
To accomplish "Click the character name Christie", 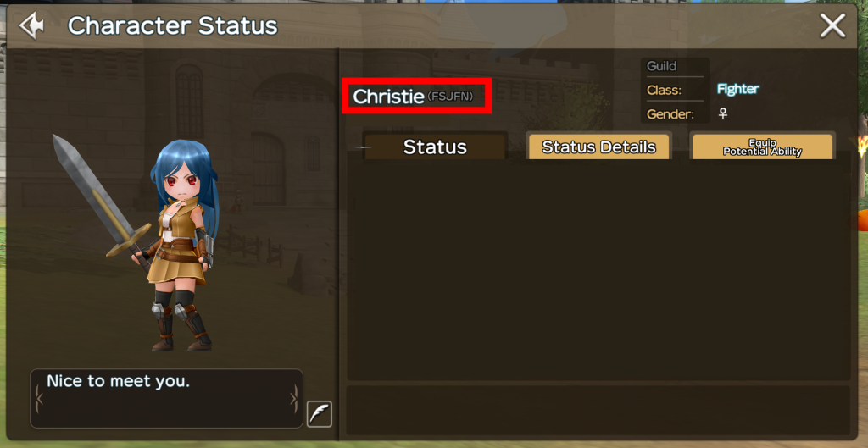I will [x=388, y=97].
